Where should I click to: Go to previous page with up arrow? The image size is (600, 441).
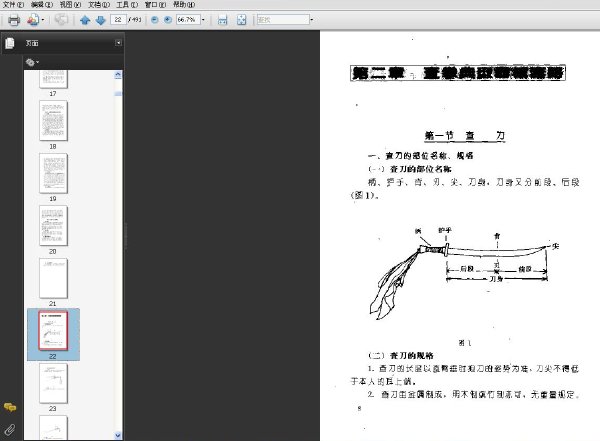pos(85,20)
